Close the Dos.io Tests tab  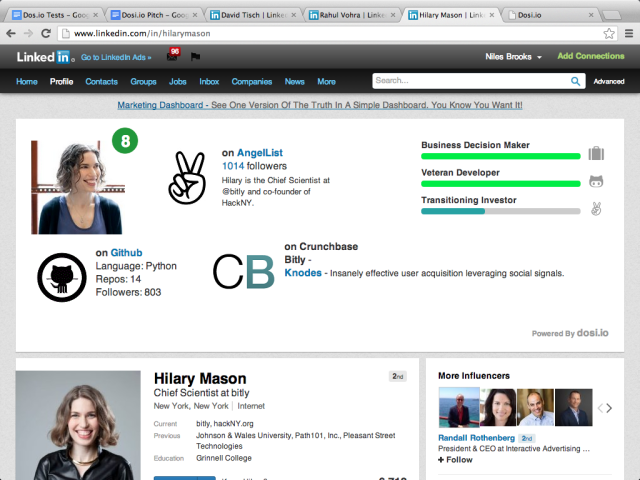tap(96, 15)
